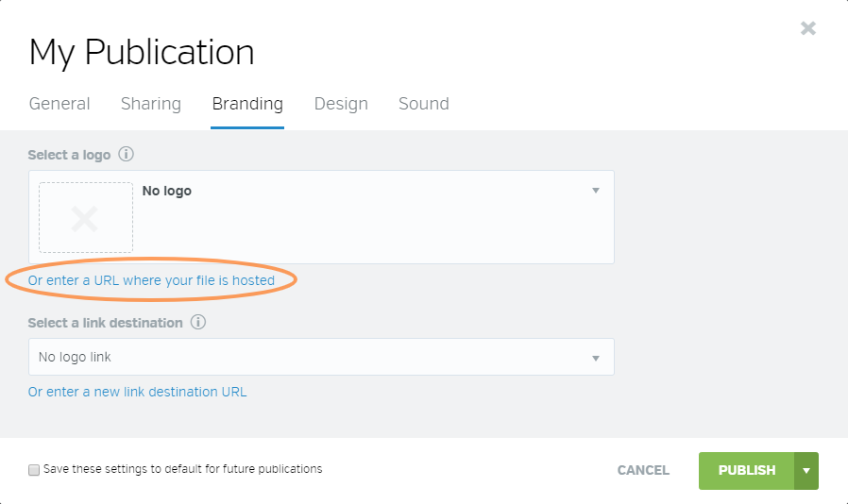Click Or enter a URL where file is hosted

point(151,280)
